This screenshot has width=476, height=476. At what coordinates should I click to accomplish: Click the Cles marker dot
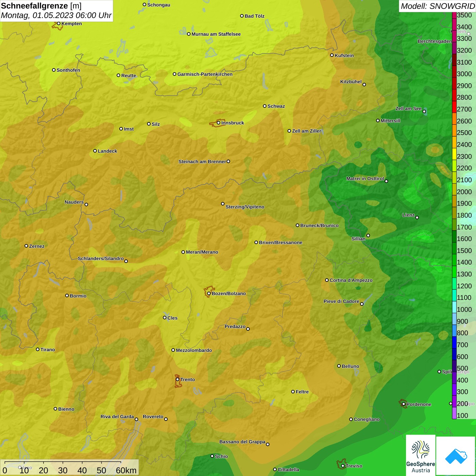click(x=165, y=318)
